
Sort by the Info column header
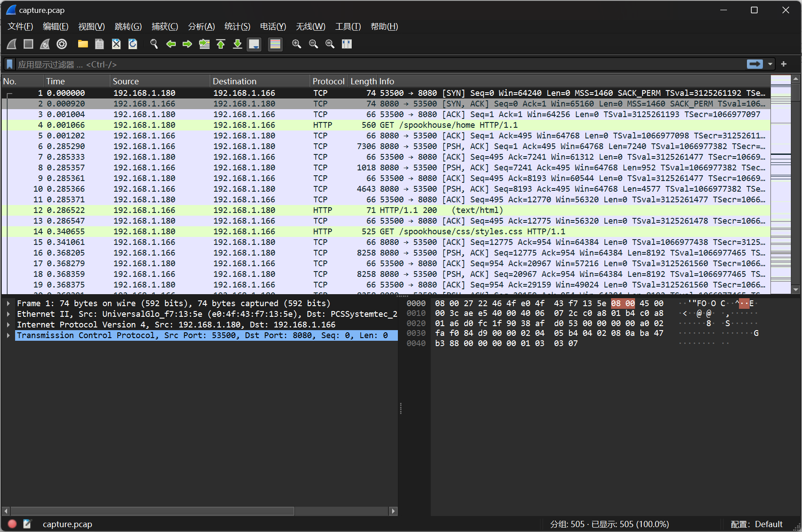(x=574, y=81)
